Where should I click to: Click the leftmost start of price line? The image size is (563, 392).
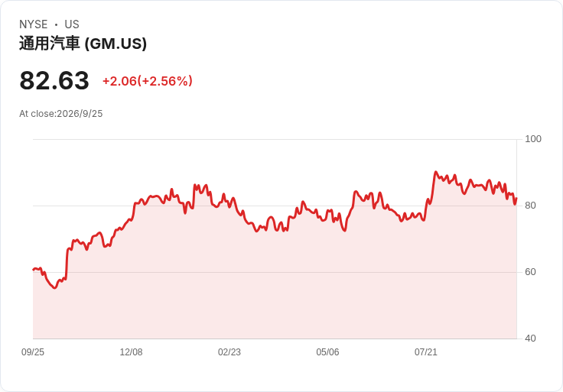[x=34, y=269]
